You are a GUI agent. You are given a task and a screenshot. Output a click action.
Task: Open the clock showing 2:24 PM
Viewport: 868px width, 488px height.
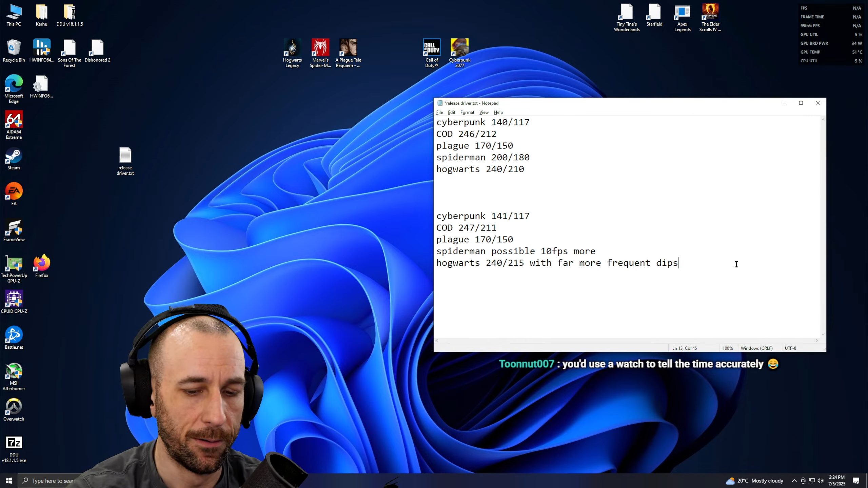pos(837,481)
